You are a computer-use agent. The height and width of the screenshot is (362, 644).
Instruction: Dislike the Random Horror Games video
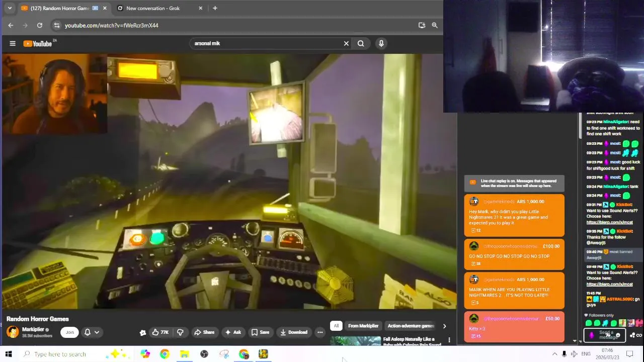click(x=180, y=332)
